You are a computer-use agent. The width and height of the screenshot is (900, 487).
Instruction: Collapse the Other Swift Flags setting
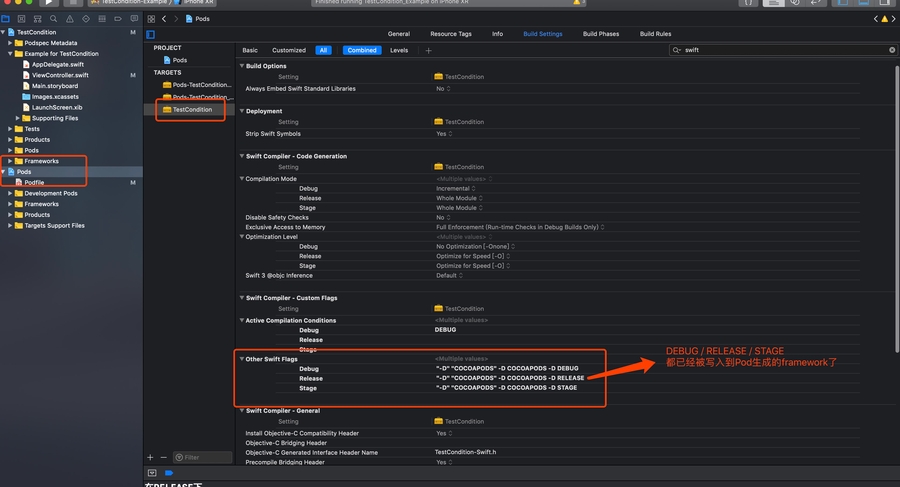(x=241, y=358)
